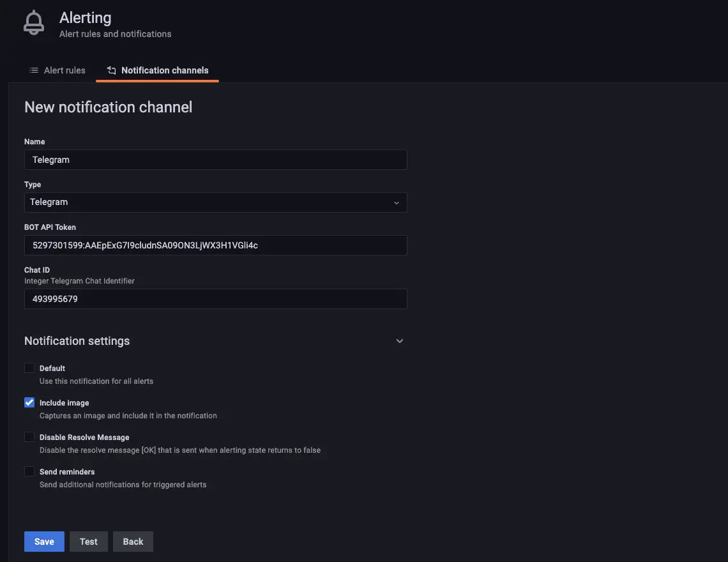Select the Chat ID input field
Image resolution: width=728 pixels, height=562 pixels.
(215, 299)
